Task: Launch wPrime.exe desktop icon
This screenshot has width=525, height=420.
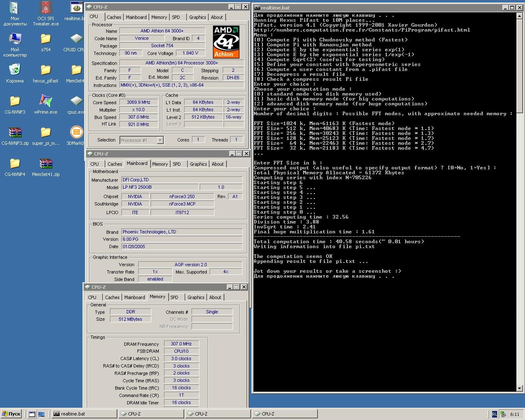Action: [x=46, y=105]
